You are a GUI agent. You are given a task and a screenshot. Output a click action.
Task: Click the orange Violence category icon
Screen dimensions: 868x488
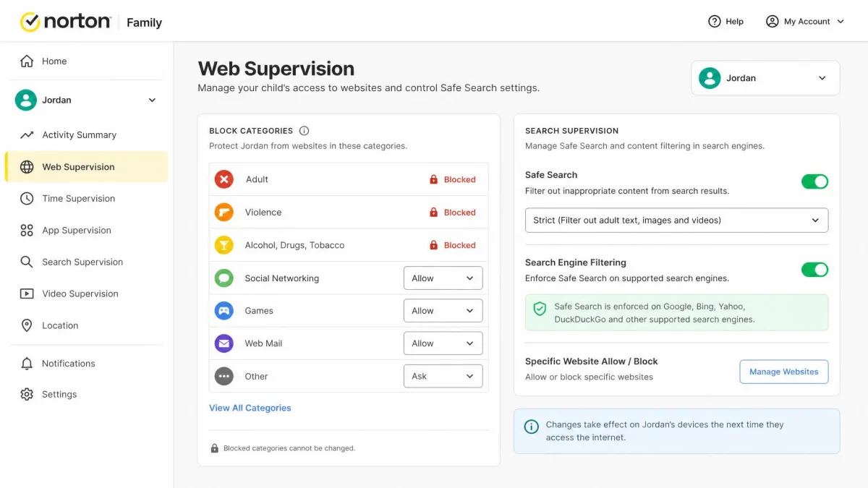click(x=224, y=213)
